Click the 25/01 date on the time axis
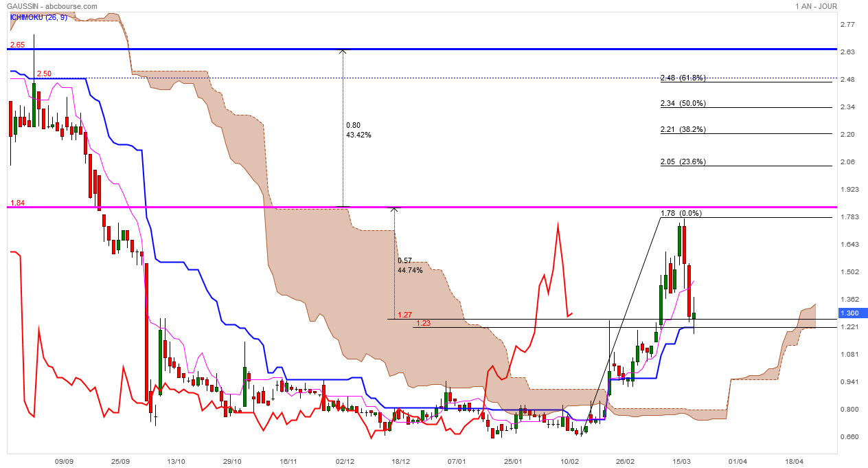Viewport: 868px width, 468px height. (513, 462)
